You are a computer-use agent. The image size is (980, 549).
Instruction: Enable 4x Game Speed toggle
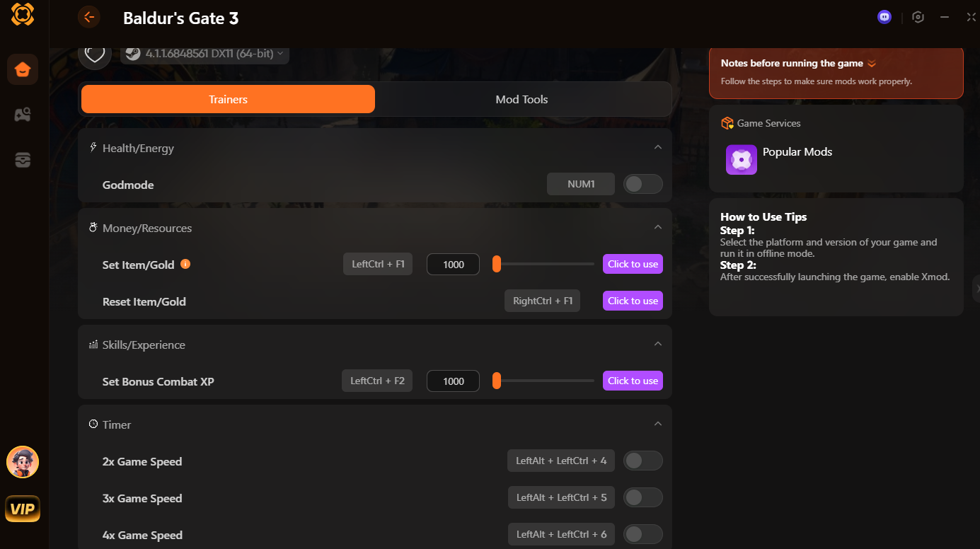tap(642, 534)
